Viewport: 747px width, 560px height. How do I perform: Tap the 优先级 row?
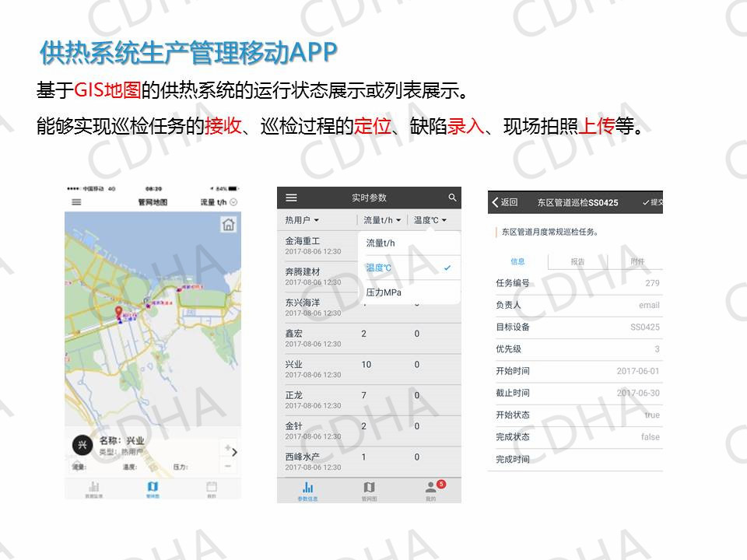tap(576, 349)
